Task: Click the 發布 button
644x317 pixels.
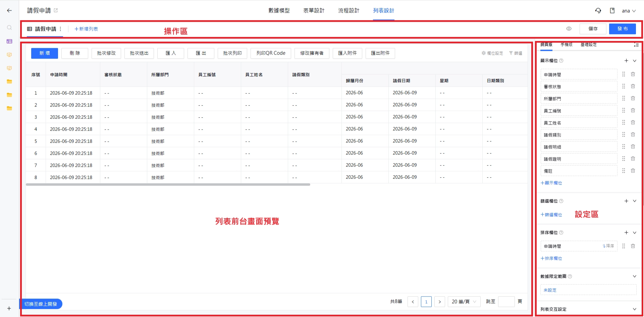Action: click(623, 29)
